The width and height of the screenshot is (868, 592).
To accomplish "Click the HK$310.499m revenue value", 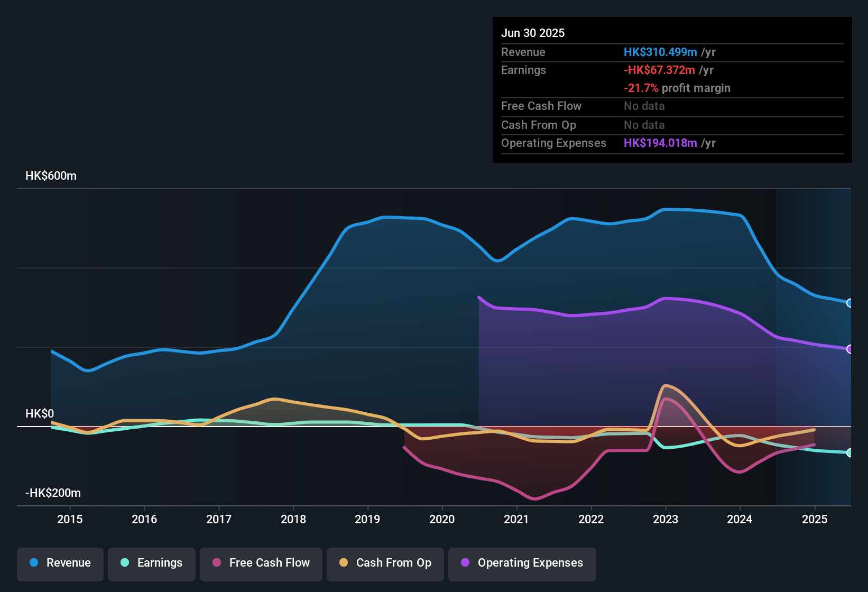I will click(660, 52).
